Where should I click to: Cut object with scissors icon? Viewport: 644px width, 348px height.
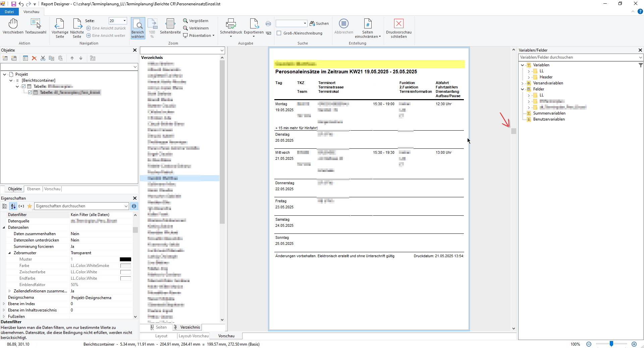coord(43,58)
